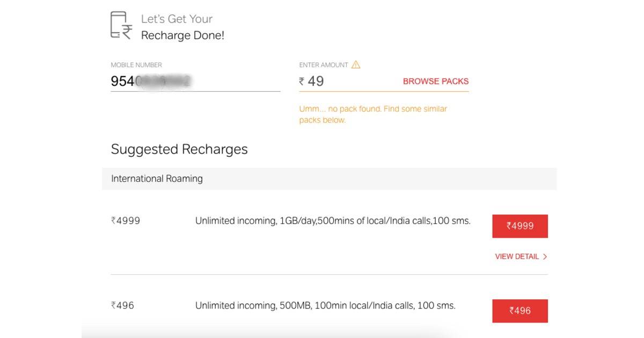View details of the ₹4999 roaming pack
The width and height of the screenshot is (644, 338).
tap(517, 256)
